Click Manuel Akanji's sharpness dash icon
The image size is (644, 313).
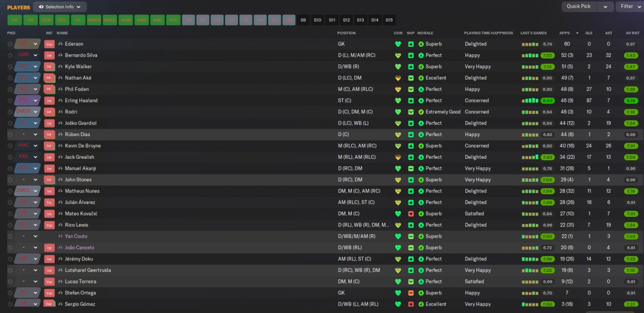point(411,168)
